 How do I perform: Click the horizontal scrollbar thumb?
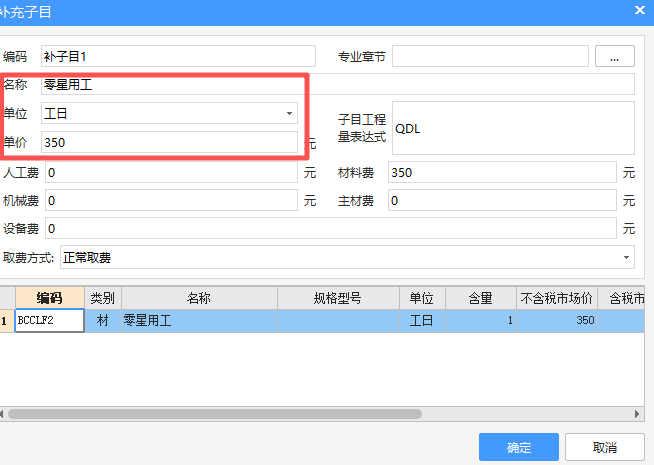pos(215,414)
